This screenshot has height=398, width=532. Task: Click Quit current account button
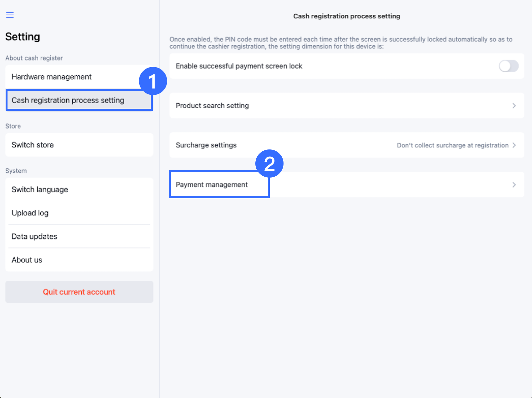(x=79, y=292)
